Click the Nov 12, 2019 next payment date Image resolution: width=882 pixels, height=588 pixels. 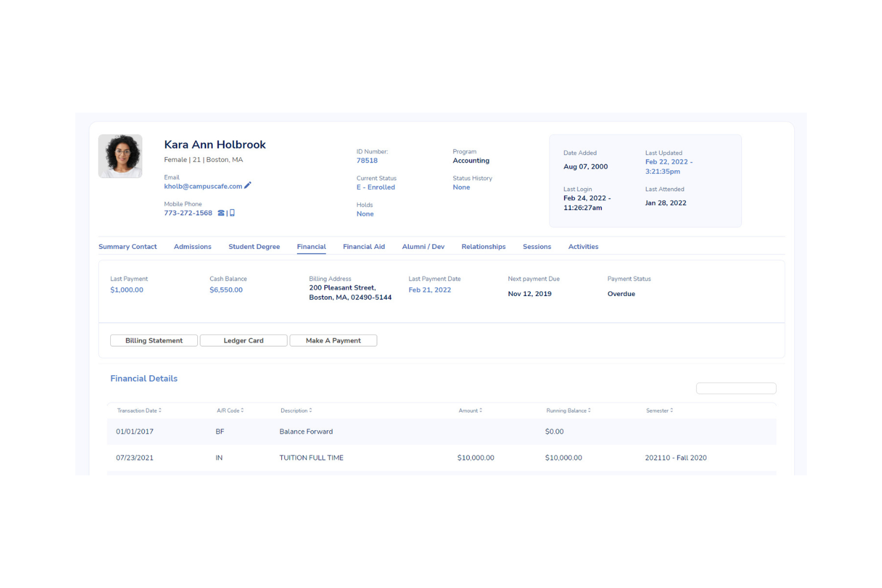click(x=530, y=294)
